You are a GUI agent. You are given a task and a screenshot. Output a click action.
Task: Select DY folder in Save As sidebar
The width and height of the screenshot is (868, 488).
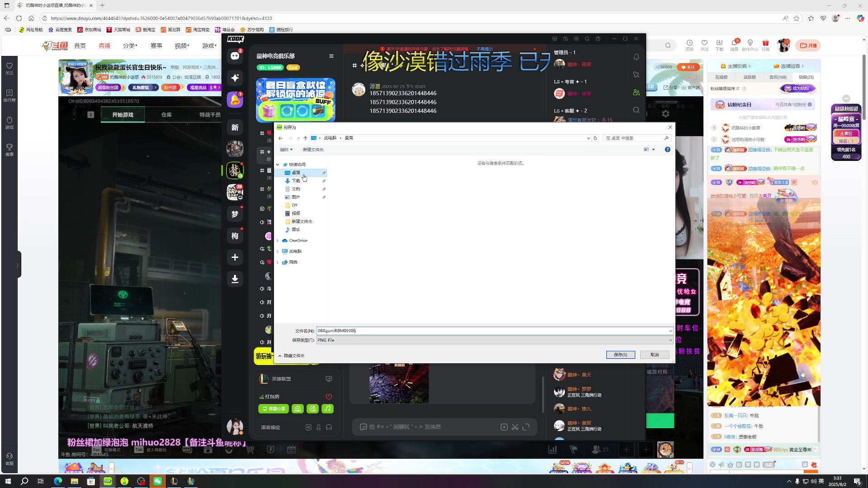coord(294,205)
